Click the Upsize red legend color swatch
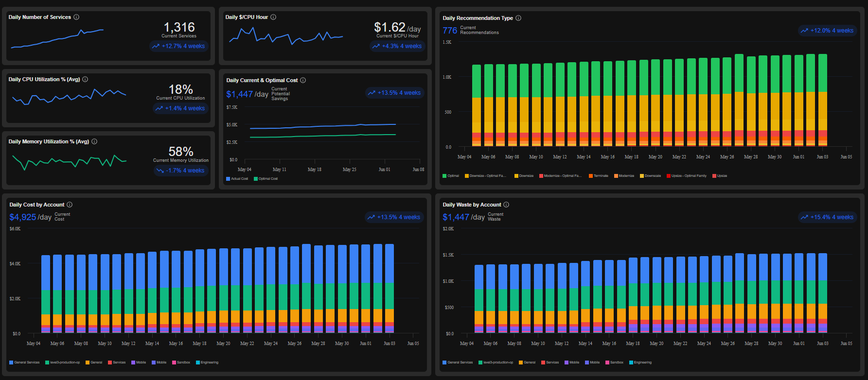The height and width of the screenshot is (380, 868). click(714, 176)
